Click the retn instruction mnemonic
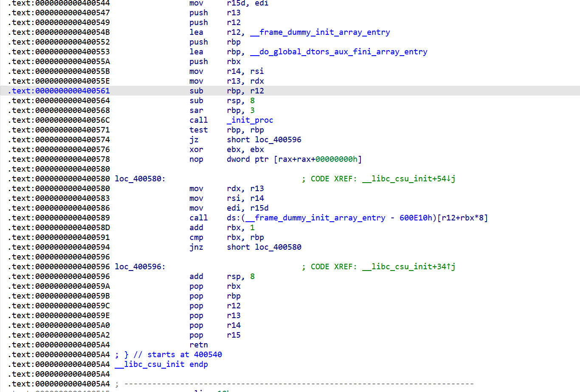580x392 pixels. 198,344
